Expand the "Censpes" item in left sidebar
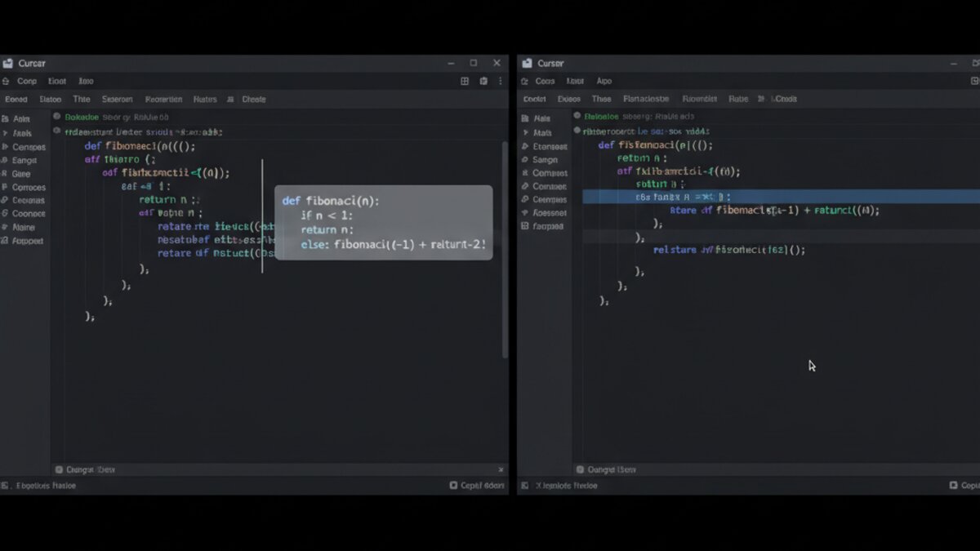 (x=5, y=148)
